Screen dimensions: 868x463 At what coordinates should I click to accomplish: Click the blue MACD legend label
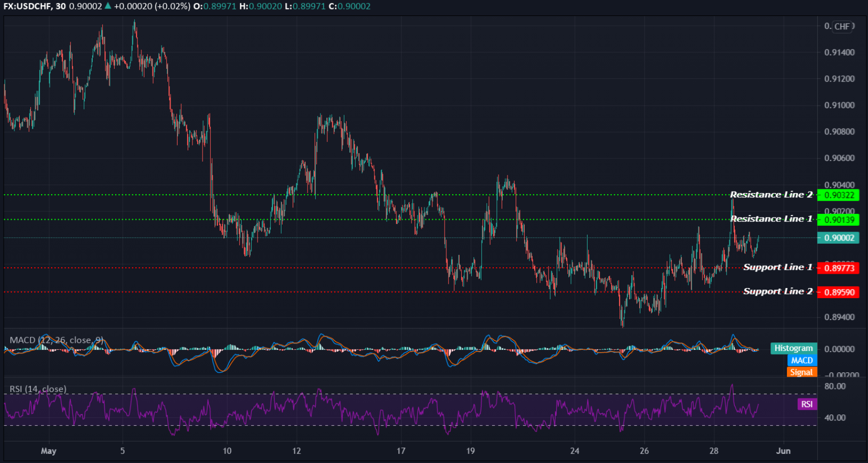[x=802, y=361]
